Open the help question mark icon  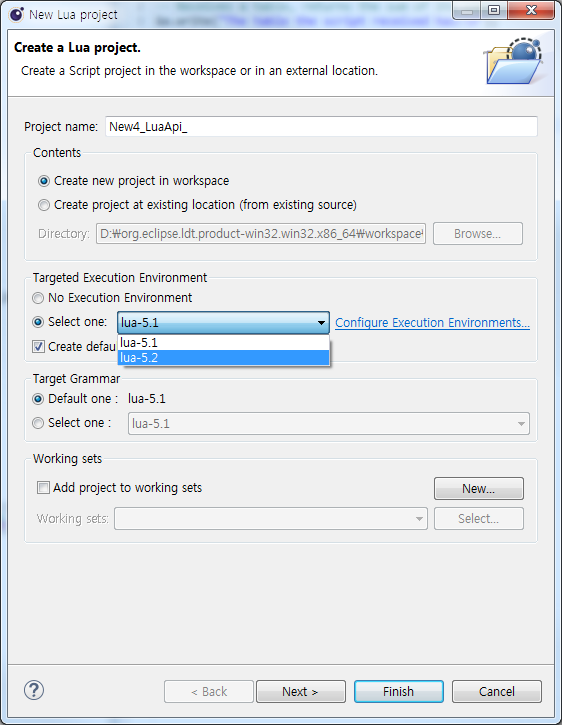[34, 690]
